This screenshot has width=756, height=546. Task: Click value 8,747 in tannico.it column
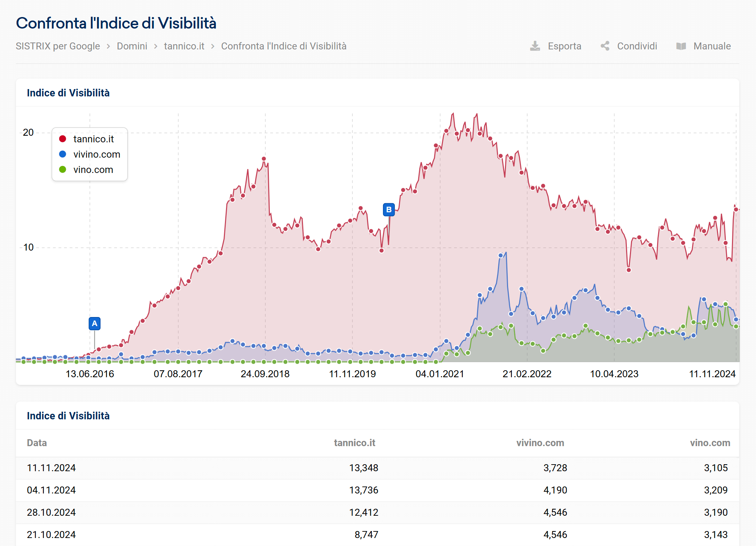(x=366, y=535)
